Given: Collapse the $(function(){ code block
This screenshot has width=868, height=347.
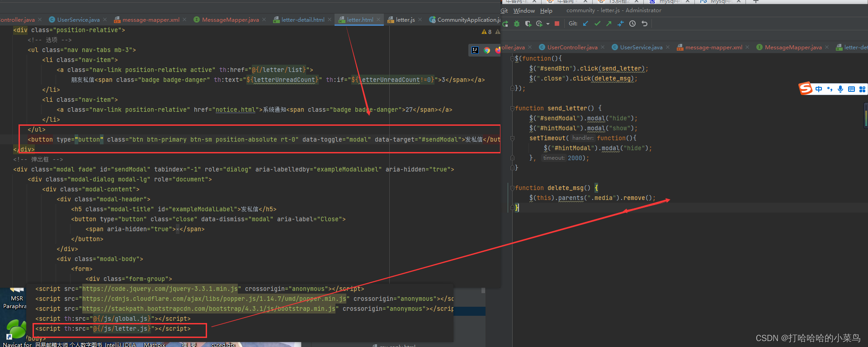Looking at the screenshot, I should [513, 58].
